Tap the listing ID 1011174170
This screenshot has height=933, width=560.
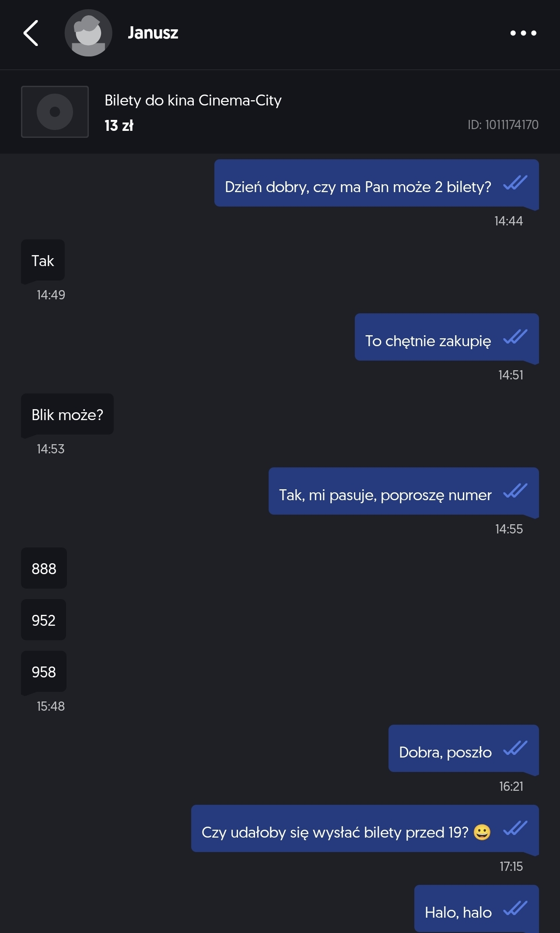tap(503, 125)
